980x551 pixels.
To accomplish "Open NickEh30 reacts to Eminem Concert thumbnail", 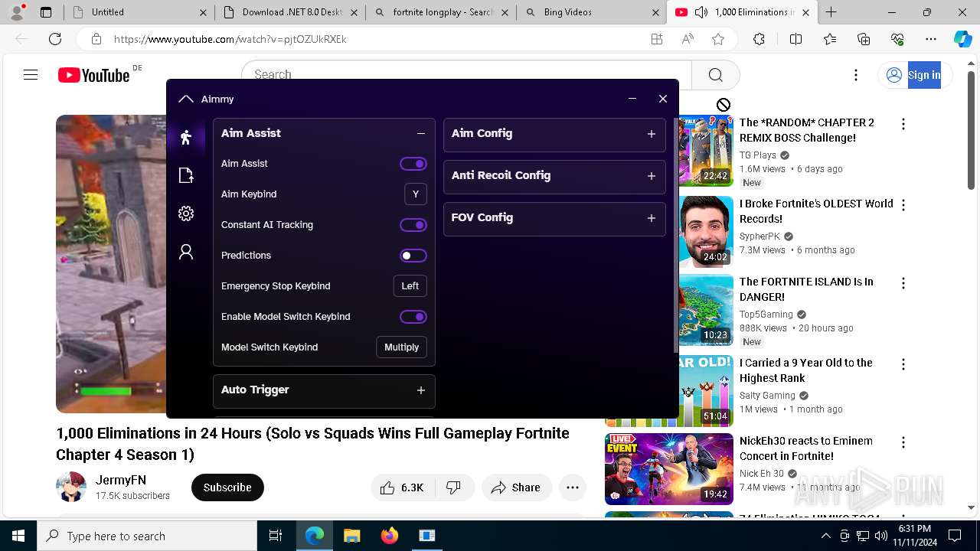I will coord(669,469).
